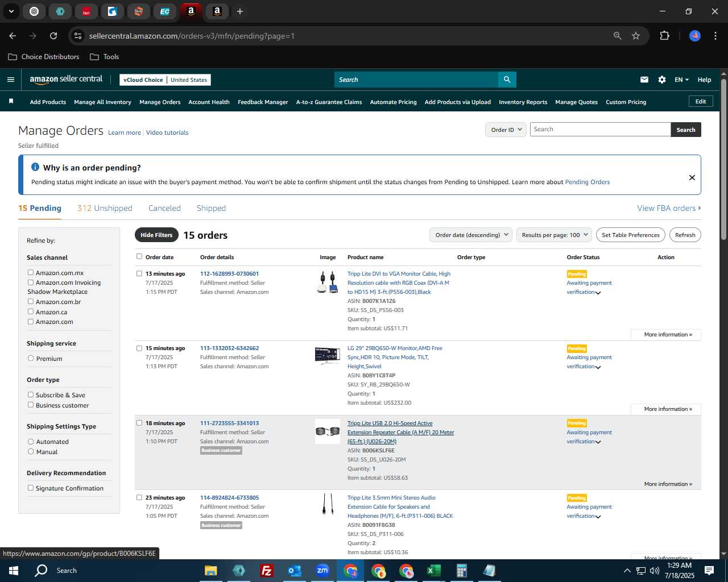
Task: Open the tab search dropdown arrow
Action: tap(11, 11)
